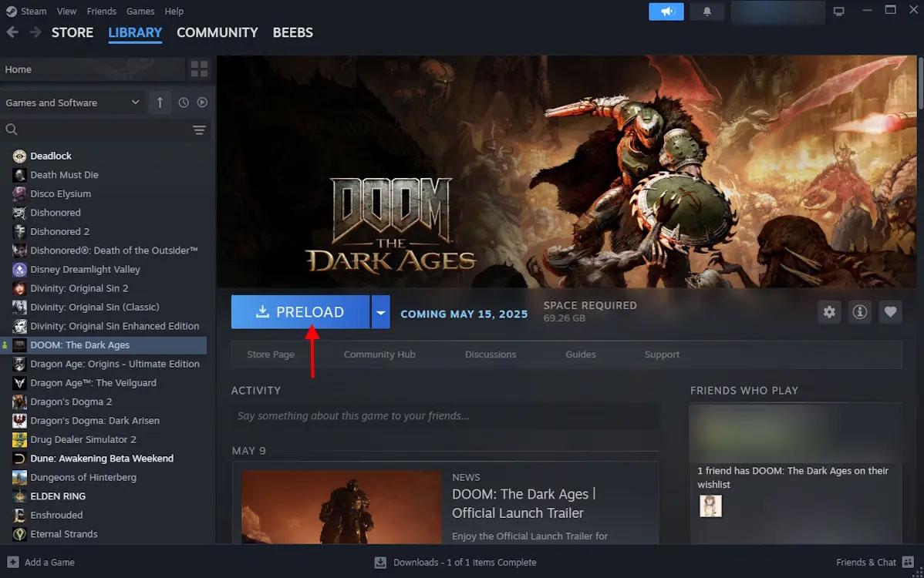924x578 pixels.
Task: Click the game info circle icon
Action: point(859,312)
